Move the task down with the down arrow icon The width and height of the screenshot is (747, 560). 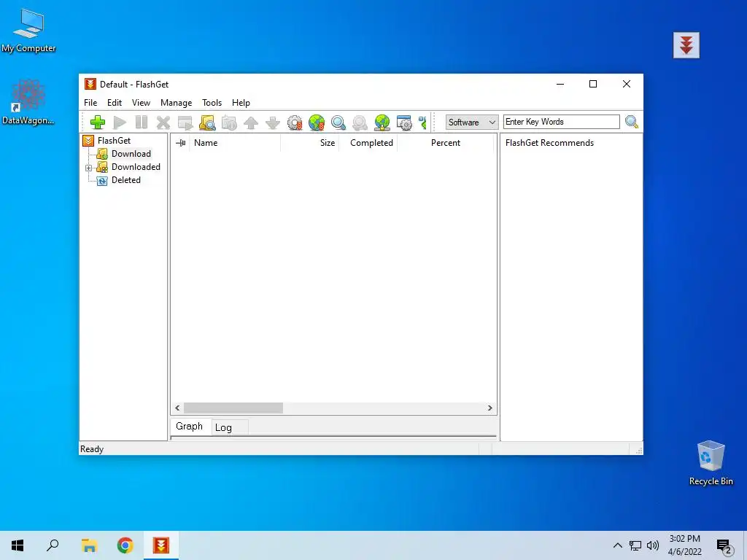tap(273, 122)
